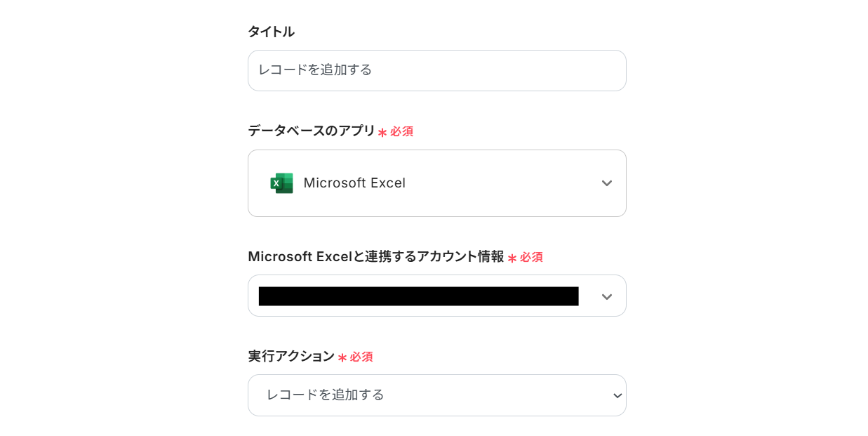Click the Microsoft Excel app icon
The image size is (868, 436).
click(281, 183)
